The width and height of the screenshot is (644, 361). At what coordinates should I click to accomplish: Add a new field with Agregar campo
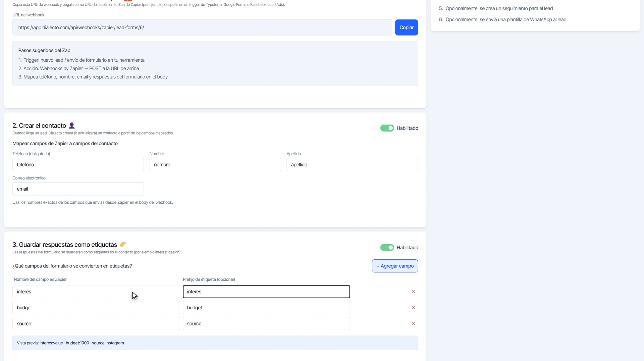point(395,266)
